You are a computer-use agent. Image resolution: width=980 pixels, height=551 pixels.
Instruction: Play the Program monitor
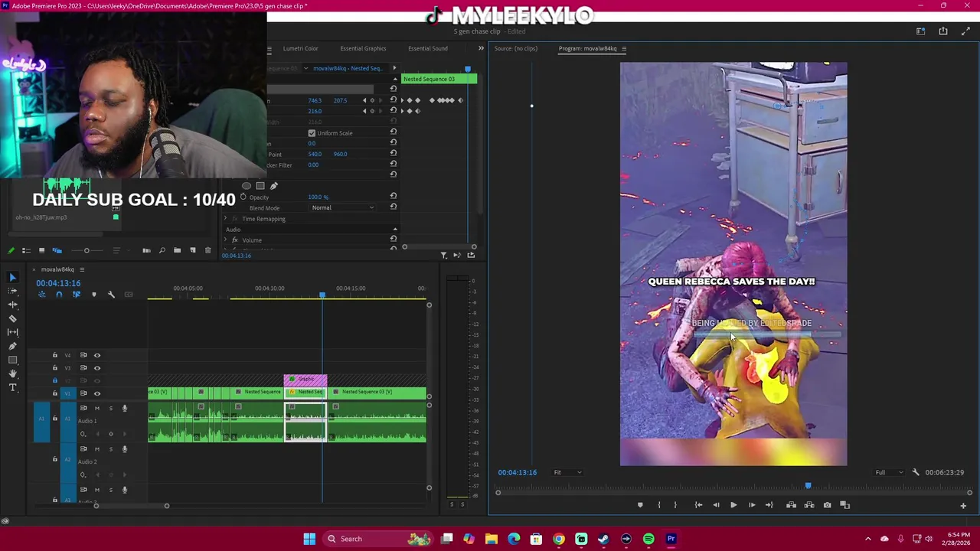[x=733, y=505]
